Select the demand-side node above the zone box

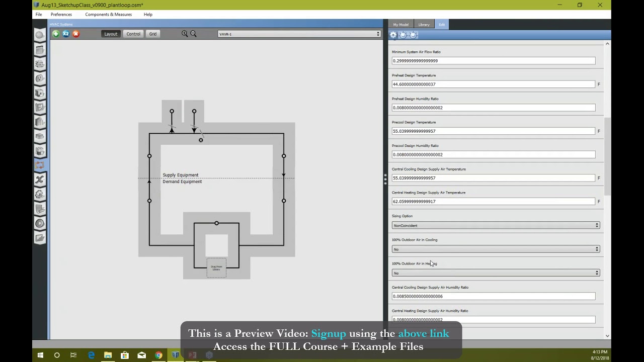[216, 223]
